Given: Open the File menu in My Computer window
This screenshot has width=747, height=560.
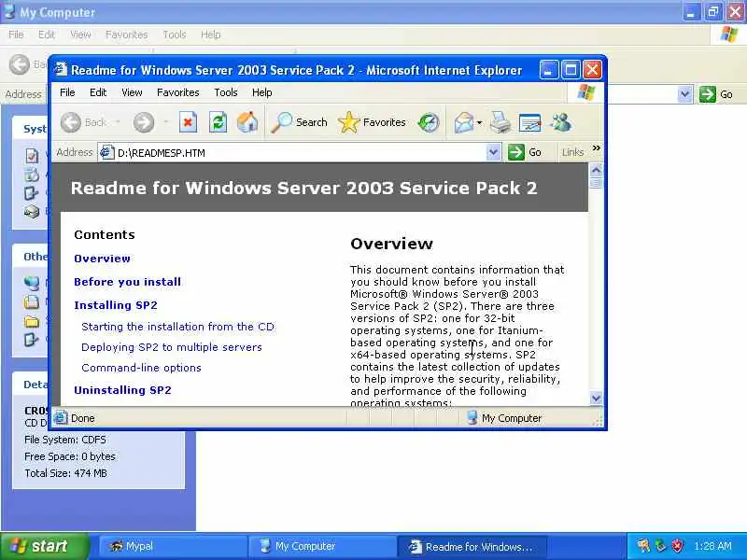Looking at the screenshot, I should pos(16,35).
